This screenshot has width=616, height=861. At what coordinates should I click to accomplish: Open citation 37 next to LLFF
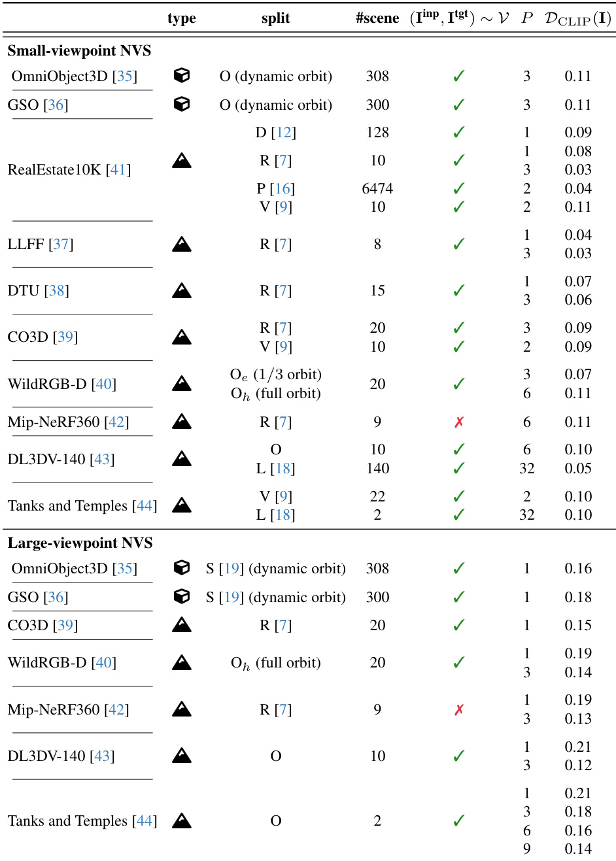pos(61,245)
